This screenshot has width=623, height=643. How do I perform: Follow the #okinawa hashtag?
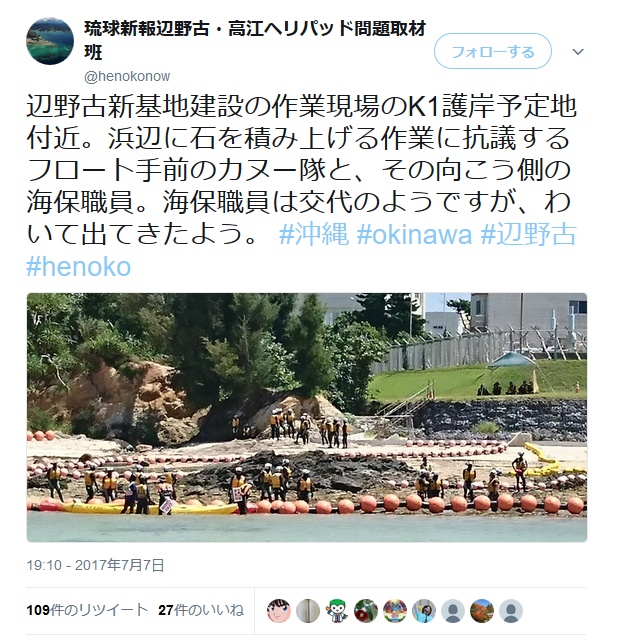coord(414,235)
